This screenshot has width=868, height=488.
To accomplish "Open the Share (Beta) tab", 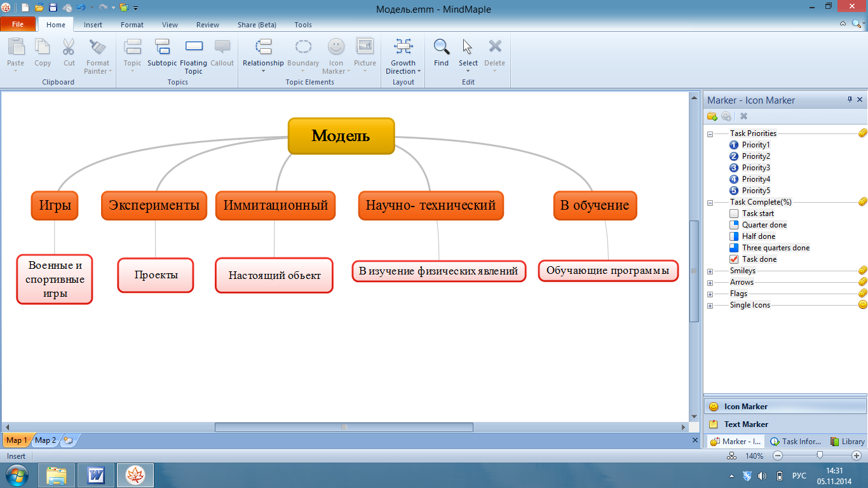I will click(257, 25).
